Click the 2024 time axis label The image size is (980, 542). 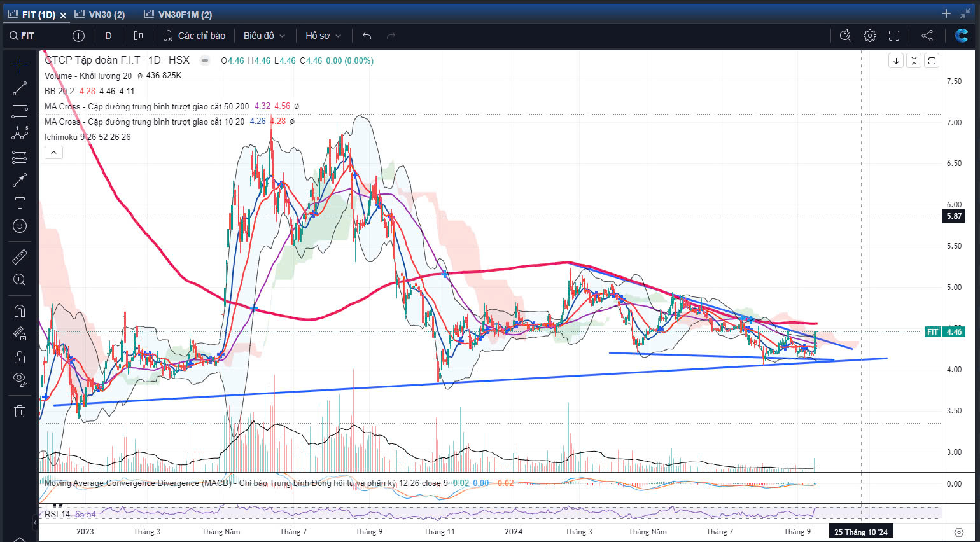(514, 532)
